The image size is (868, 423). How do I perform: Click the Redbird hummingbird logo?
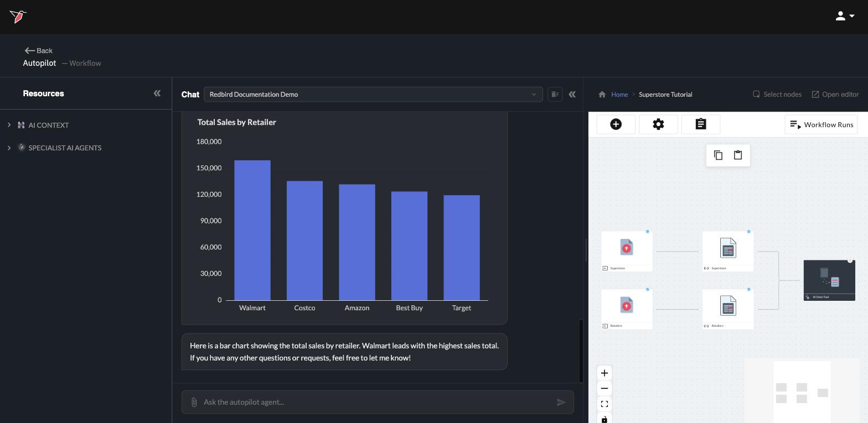pyautogui.click(x=18, y=17)
